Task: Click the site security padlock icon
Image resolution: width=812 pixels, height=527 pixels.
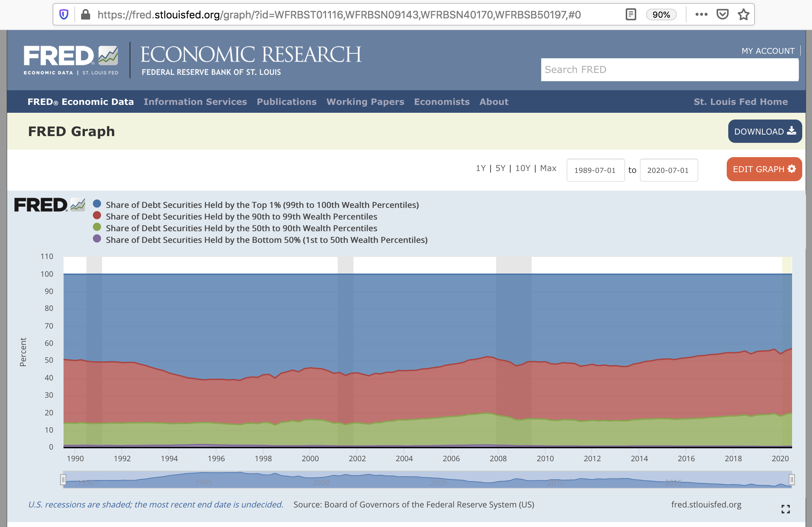Action: tap(86, 15)
